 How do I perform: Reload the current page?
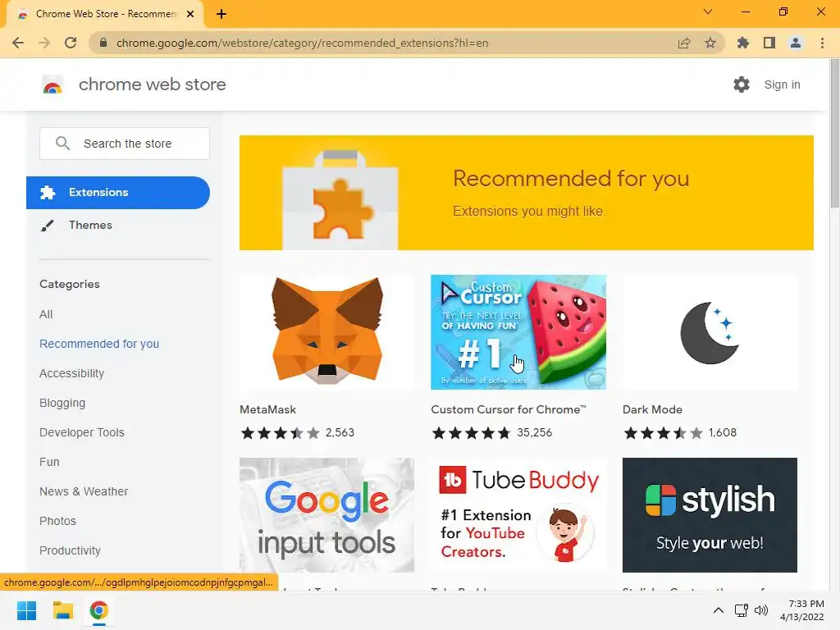pyautogui.click(x=71, y=43)
